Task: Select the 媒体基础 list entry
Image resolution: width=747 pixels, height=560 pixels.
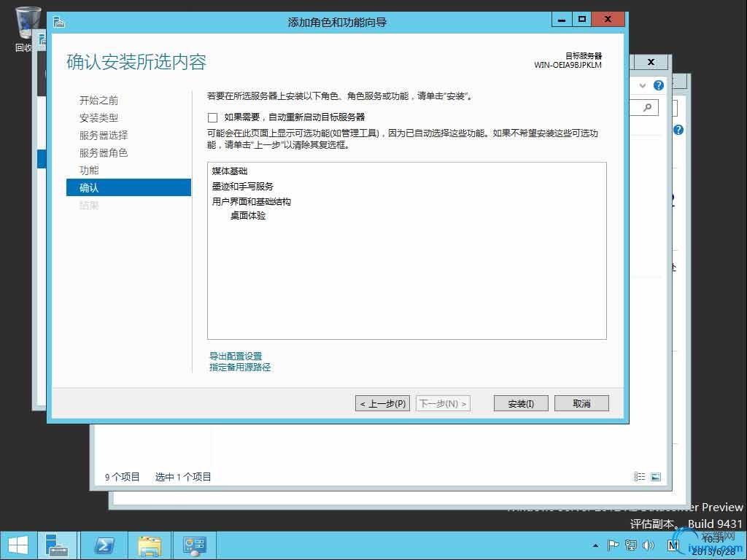Action: pyautogui.click(x=230, y=171)
